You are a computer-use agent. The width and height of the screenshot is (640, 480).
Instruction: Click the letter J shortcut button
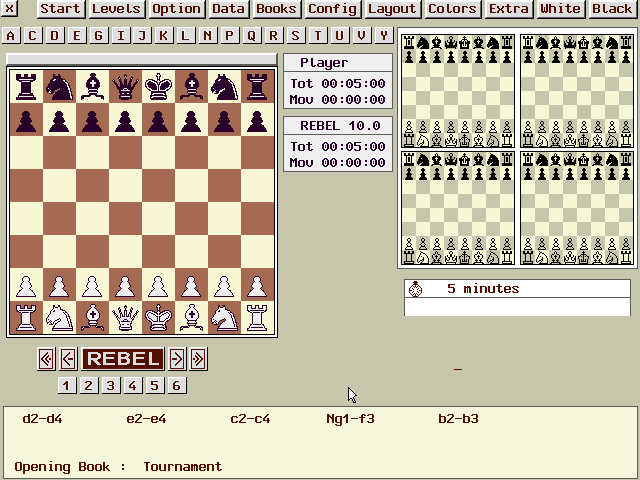pos(142,36)
